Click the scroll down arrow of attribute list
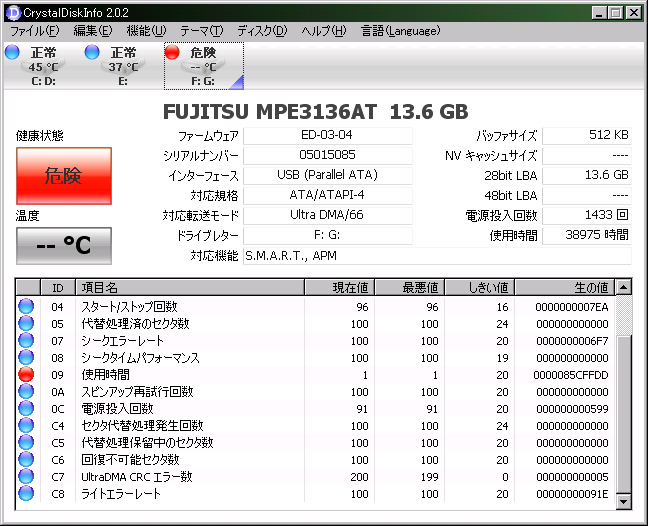The width and height of the screenshot is (648, 526). [x=623, y=502]
